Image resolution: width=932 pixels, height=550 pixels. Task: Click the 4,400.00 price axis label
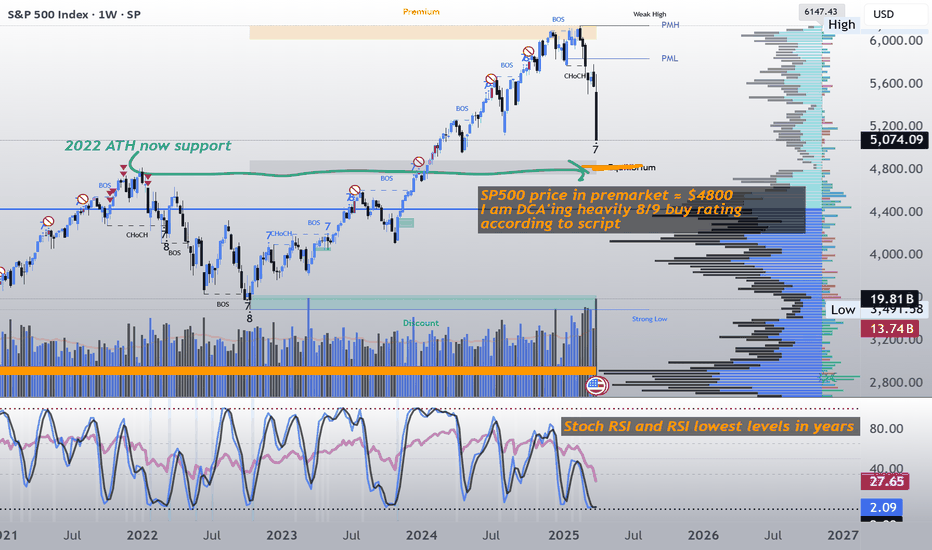click(896, 212)
